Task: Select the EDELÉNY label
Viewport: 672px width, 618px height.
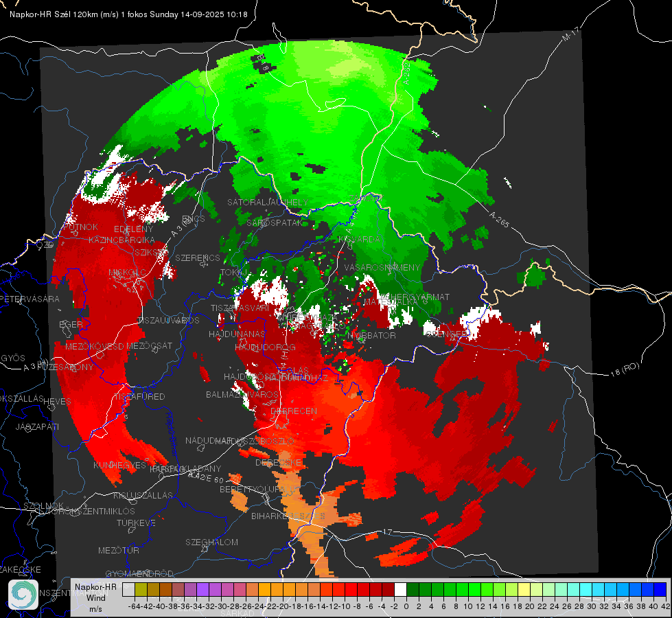Action: (133, 229)
